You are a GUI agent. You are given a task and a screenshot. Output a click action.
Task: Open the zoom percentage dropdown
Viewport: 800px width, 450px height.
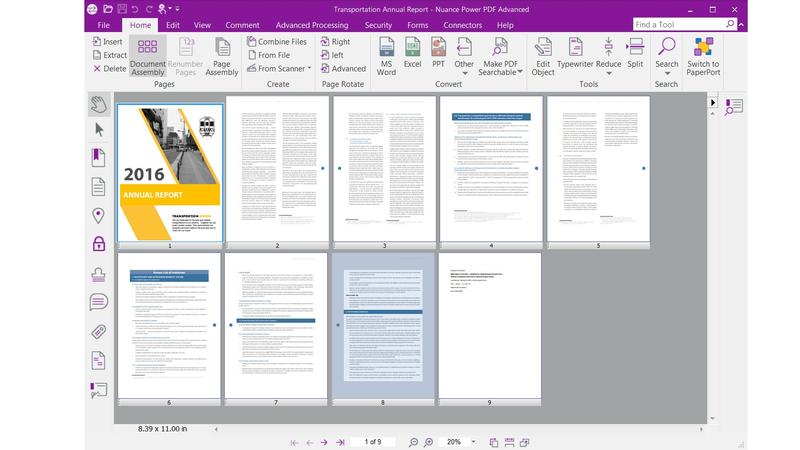[x=473, y=442]
